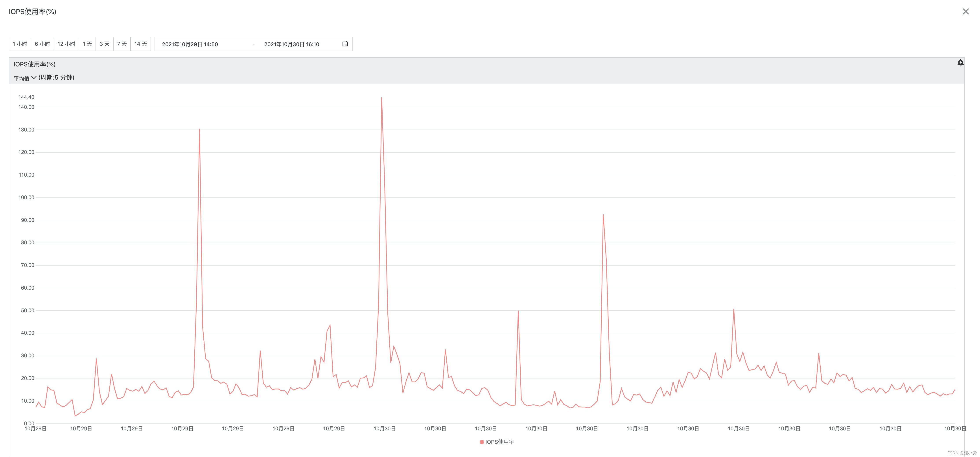980x457 pixels.
Task: Click the 130 spike peak on chart
Action: tap(199, 129)
